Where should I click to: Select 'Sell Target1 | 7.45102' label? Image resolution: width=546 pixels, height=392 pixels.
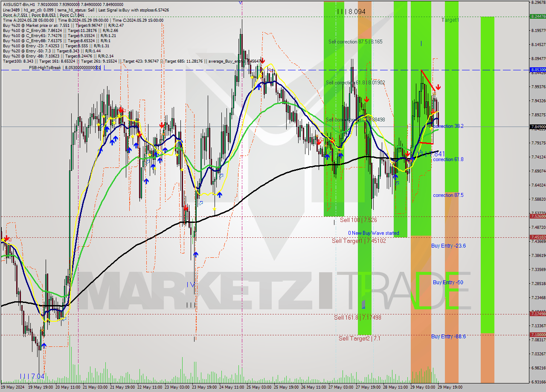pos(359,241)
